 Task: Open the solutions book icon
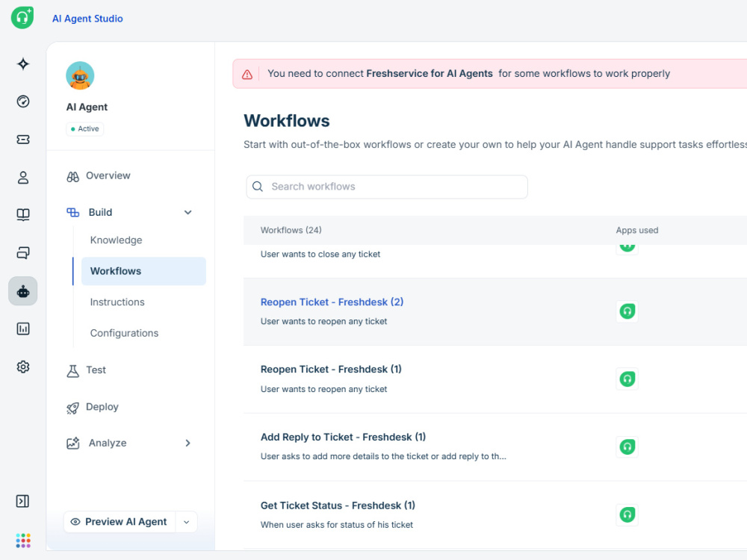pos(23,215)
